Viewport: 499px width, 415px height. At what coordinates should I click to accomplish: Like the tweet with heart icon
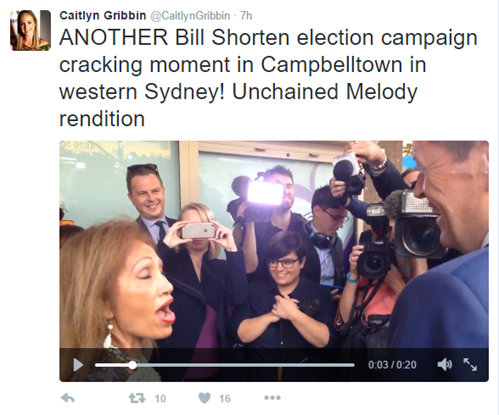pyautogui.click(x=204, y=398)
